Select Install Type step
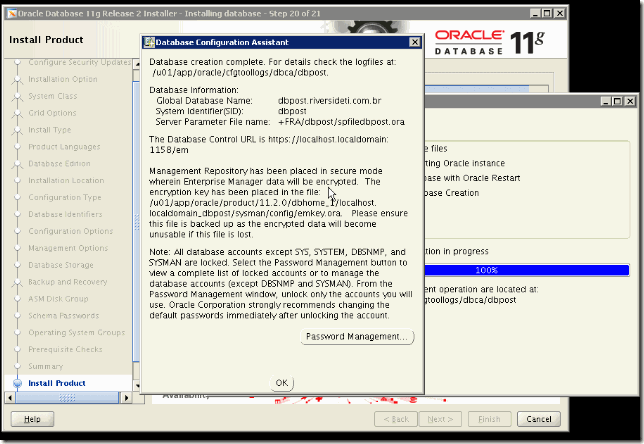Screen dimensions: 644x444 [50, 130]
